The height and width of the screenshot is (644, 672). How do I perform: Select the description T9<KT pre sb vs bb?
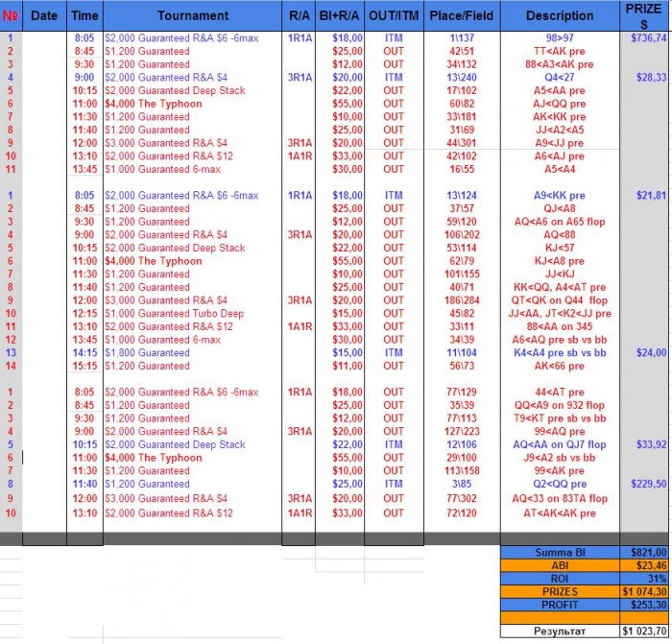tap(560, 418)
